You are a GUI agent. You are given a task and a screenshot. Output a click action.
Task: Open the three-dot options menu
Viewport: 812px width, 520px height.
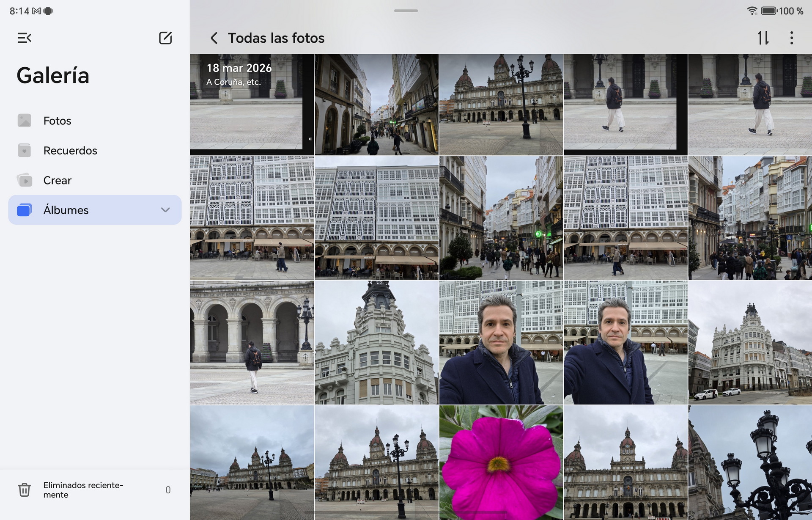tap(792, 38)
